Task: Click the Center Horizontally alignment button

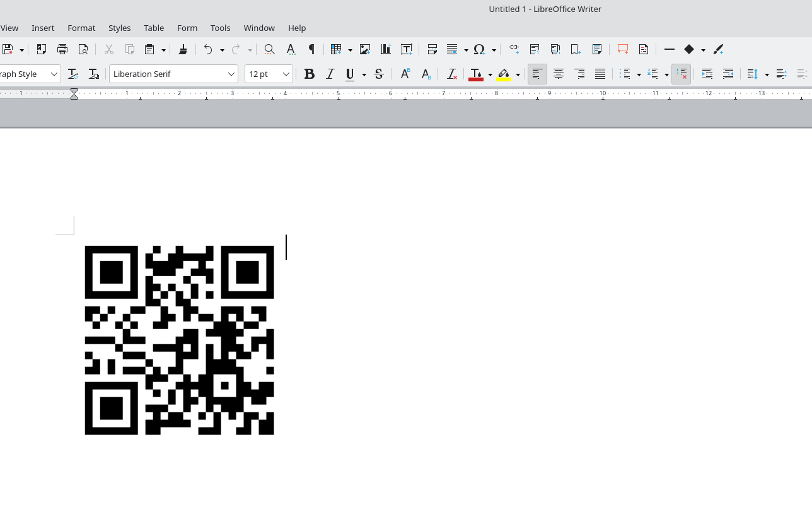Action: click(x=558, y=74)
